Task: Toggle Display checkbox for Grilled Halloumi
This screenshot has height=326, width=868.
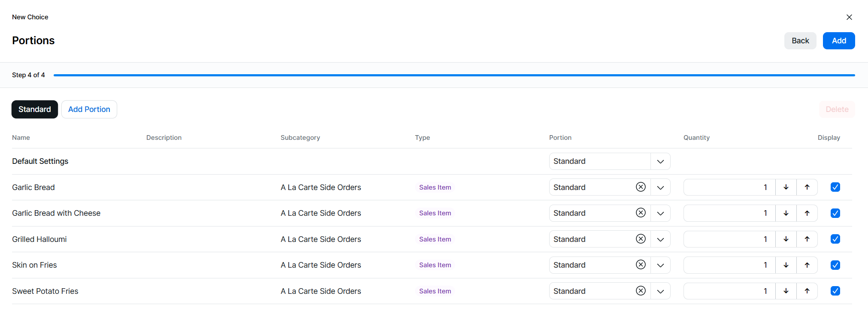Action: tap(835, 239)
